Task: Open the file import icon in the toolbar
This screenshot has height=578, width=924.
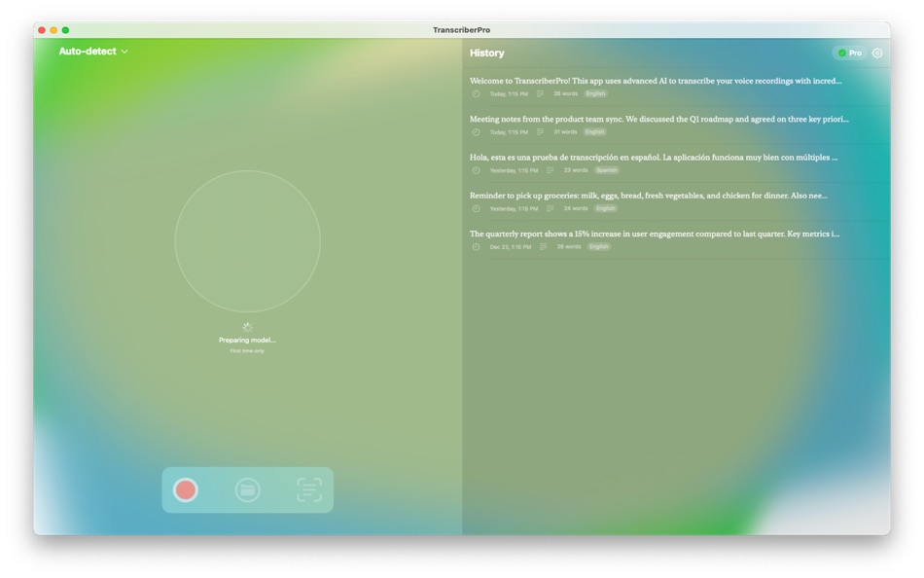Action: (247, 489)
